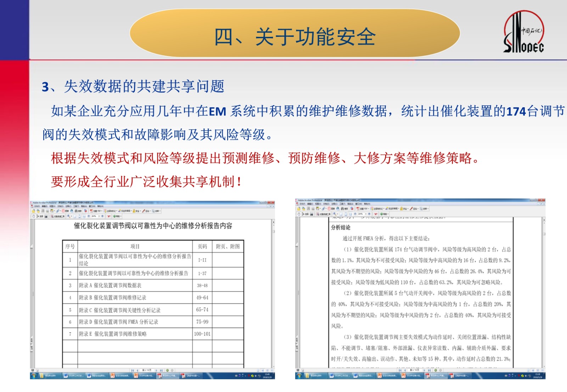
Task: Open 安全 lock dropdown in left Acrobat
Action: [137, 211]
